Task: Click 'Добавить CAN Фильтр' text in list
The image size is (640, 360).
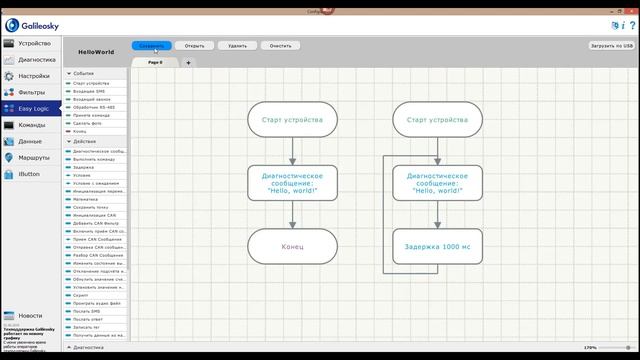Action: coord(96,224)
